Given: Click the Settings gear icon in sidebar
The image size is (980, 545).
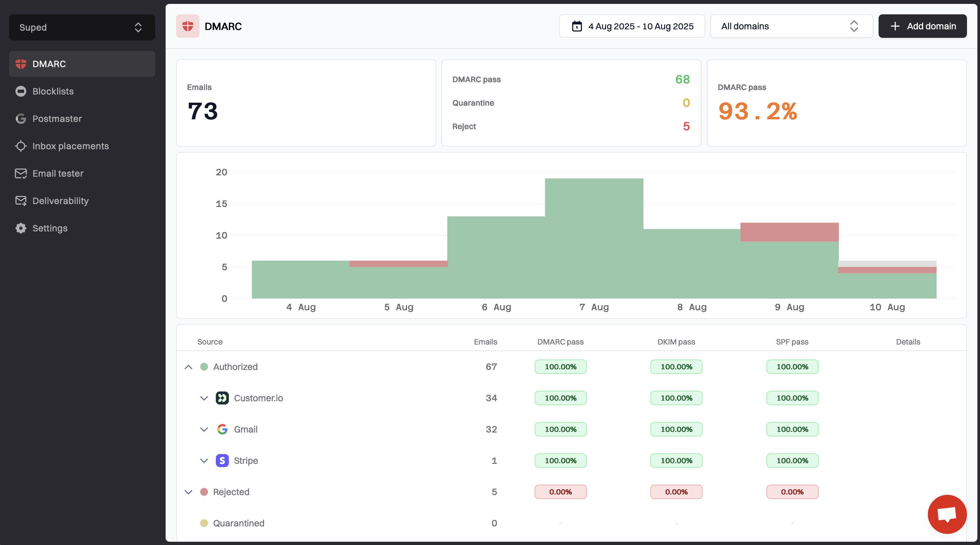Looking at the screenshot, I should click(21, 228).
